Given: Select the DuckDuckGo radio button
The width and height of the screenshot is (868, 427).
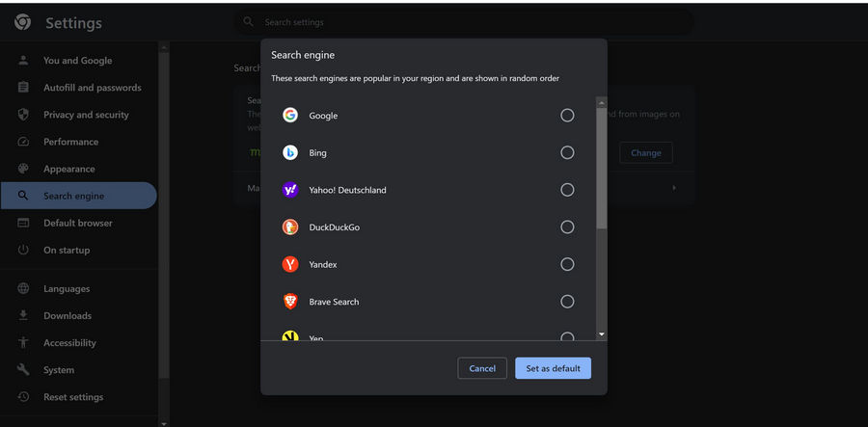Looking at the screenshot, I should pyautogui.click(x=567, y=227).
